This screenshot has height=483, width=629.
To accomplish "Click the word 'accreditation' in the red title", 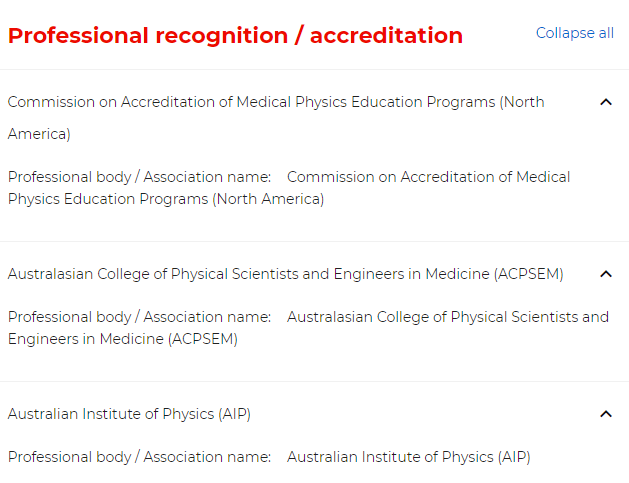I will pos(386,36).
